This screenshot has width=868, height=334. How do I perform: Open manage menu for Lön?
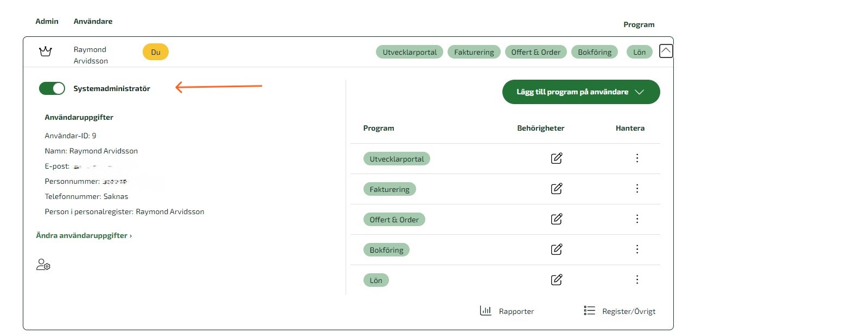[x=637, y=280]
